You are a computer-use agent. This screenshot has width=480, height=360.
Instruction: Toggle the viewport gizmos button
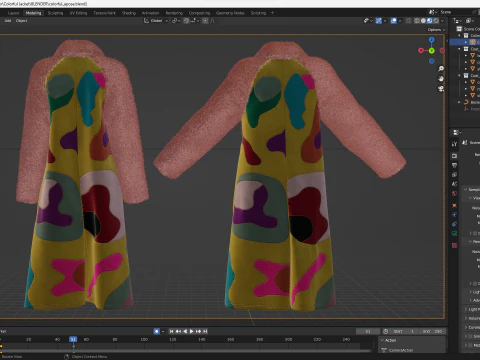coord(379,21)
